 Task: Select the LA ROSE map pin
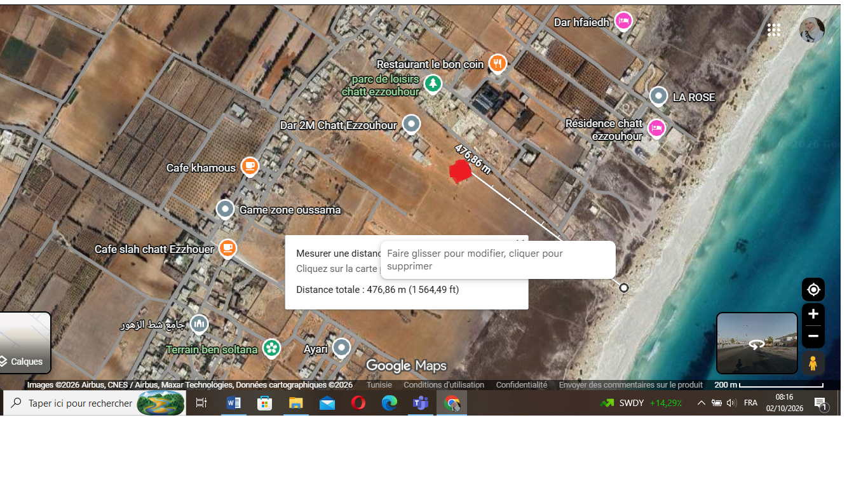pyautogui.click(x=658, y=97)
